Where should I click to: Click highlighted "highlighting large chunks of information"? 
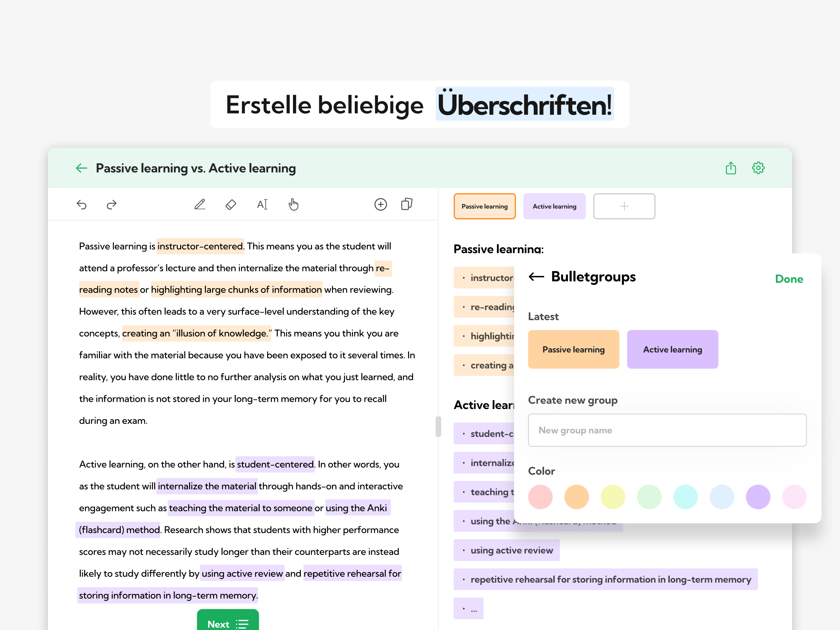tap(236, 289)
